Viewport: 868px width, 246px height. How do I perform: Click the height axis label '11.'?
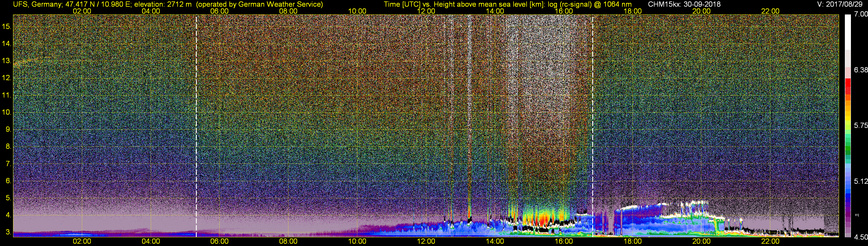7,95
